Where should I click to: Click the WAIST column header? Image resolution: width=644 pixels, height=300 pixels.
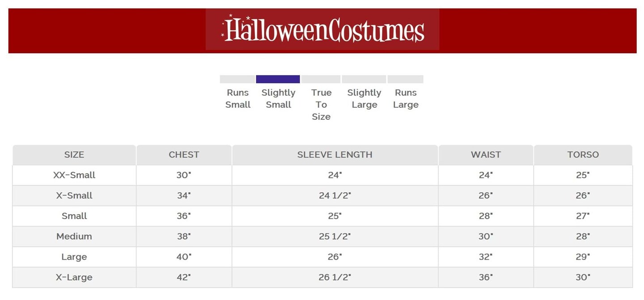[x=486, y=155]
